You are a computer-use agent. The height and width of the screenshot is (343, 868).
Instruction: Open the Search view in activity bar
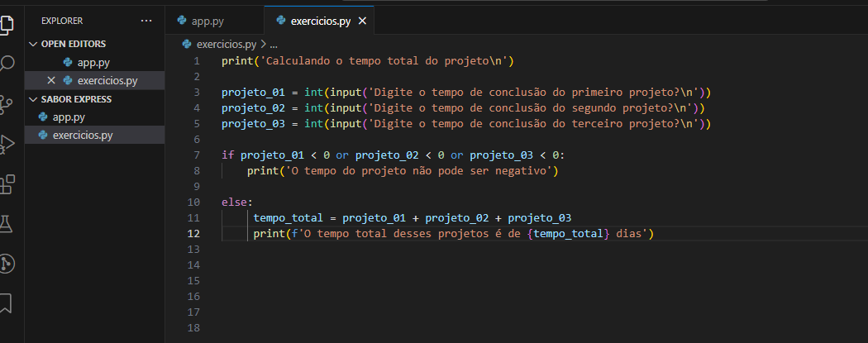[x=7, y=64]
